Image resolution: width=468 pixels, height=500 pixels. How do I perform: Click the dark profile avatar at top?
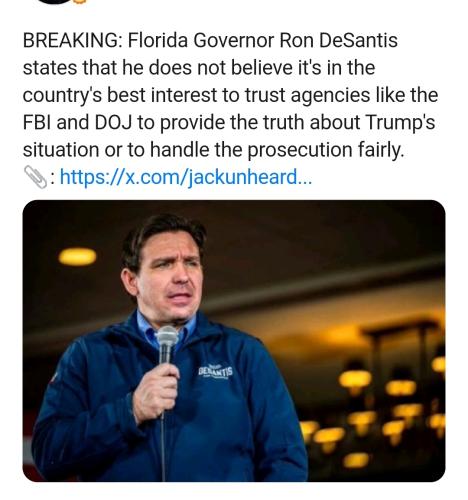pyautogui.click(x=55, y=2)
